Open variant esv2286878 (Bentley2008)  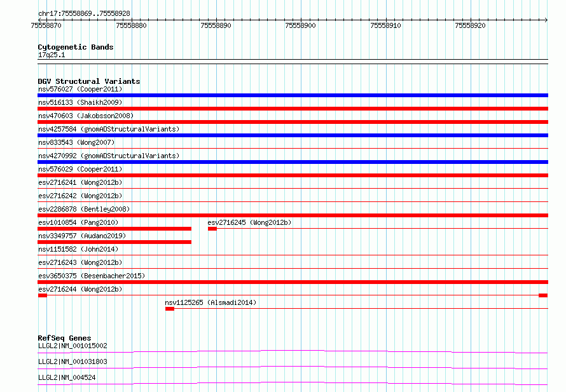[84, 209]
